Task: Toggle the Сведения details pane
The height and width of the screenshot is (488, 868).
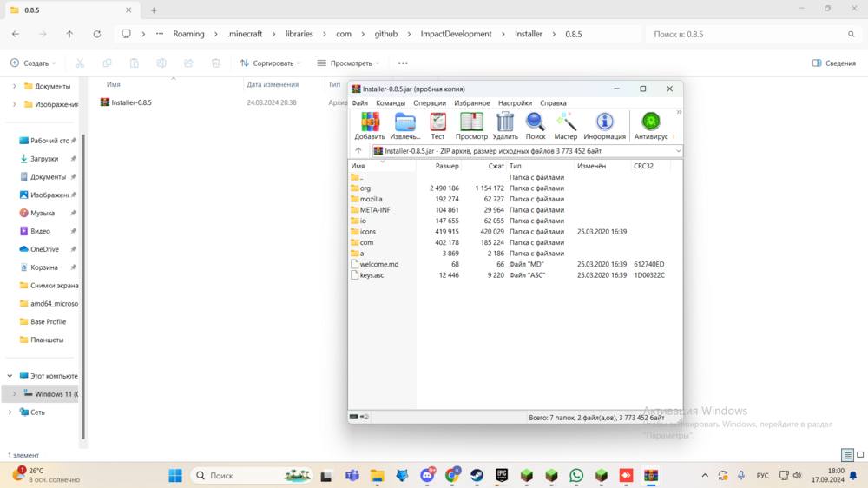Action: point(833,63)
